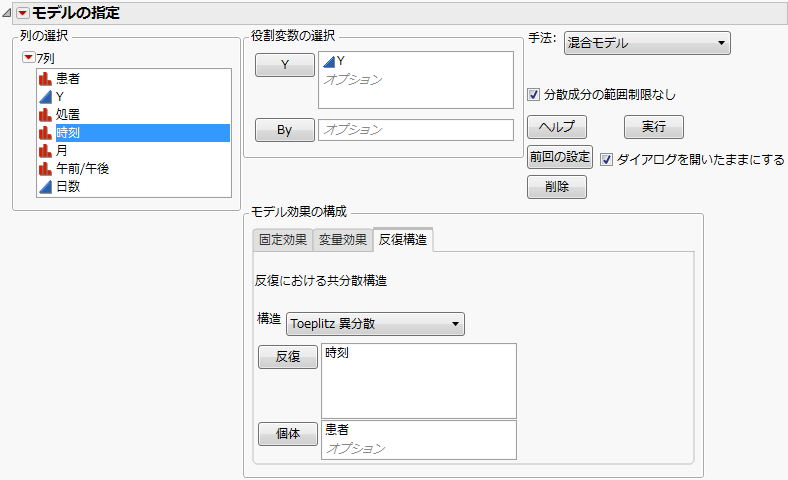Uncheck ダイアログを開いたままにする option
This screenshot has height=480, width=788.
pyautogui.click(x=606, y=159)
